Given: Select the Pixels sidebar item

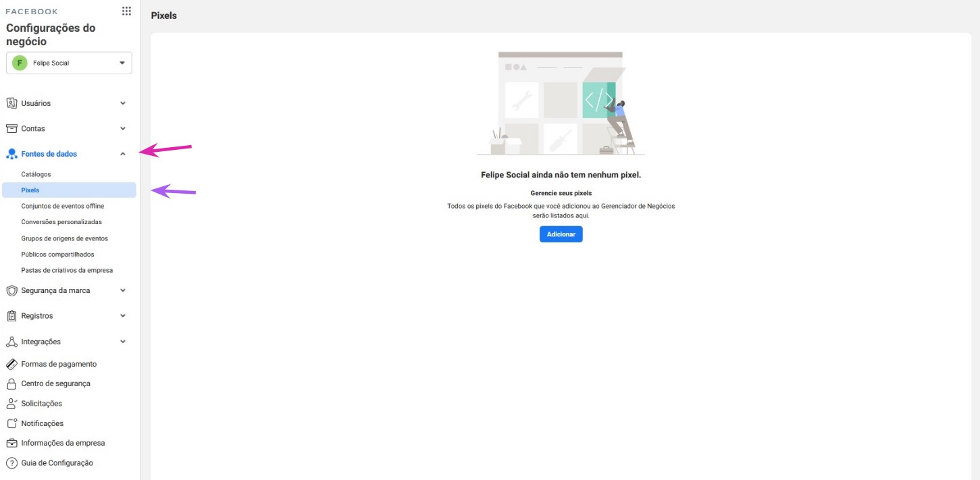Looking at the screenshot, I should pyautogui.click(x=69, y=190).
